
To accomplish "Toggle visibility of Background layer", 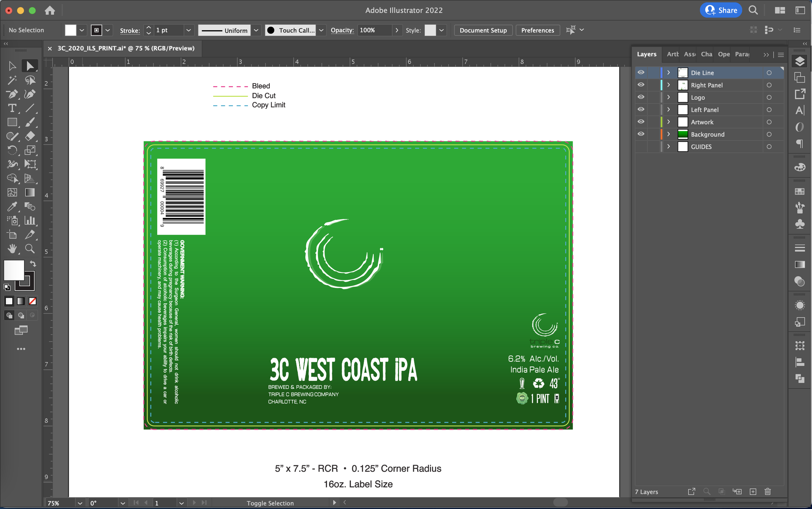I will pos(641,134).
